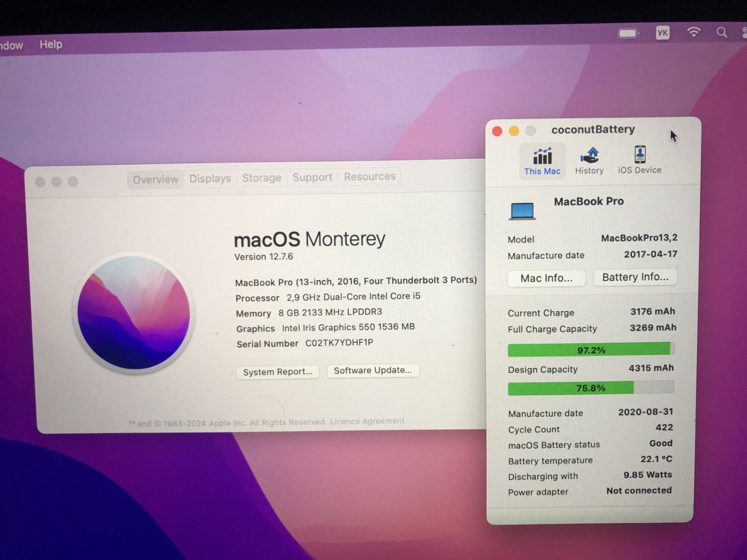Click the Discharging with 9.85 Watts value

(x=647, y=475)
